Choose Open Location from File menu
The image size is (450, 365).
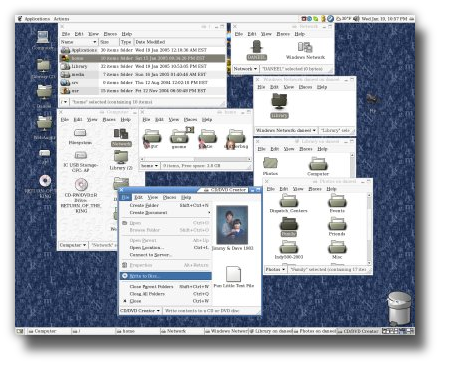point(166,248)
